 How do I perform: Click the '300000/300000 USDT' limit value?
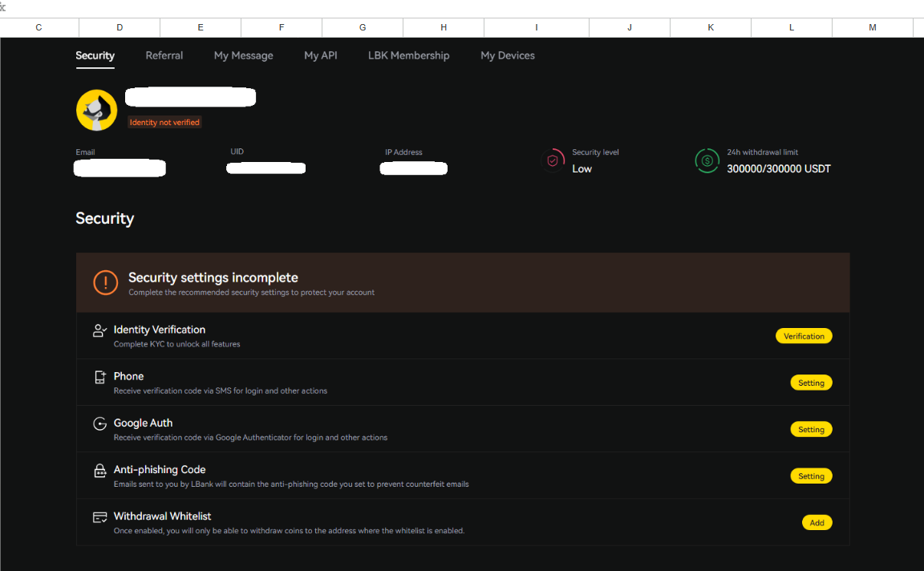(779, 168)
